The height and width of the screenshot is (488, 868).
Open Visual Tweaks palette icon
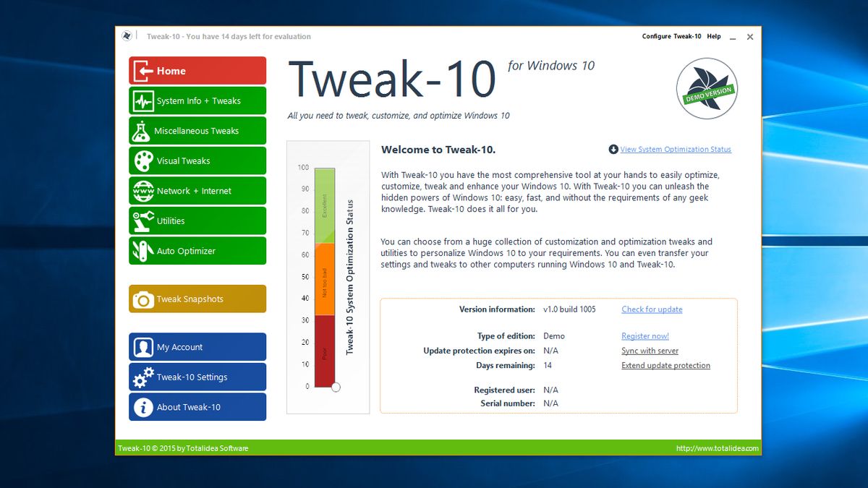[x=143, y=160]
